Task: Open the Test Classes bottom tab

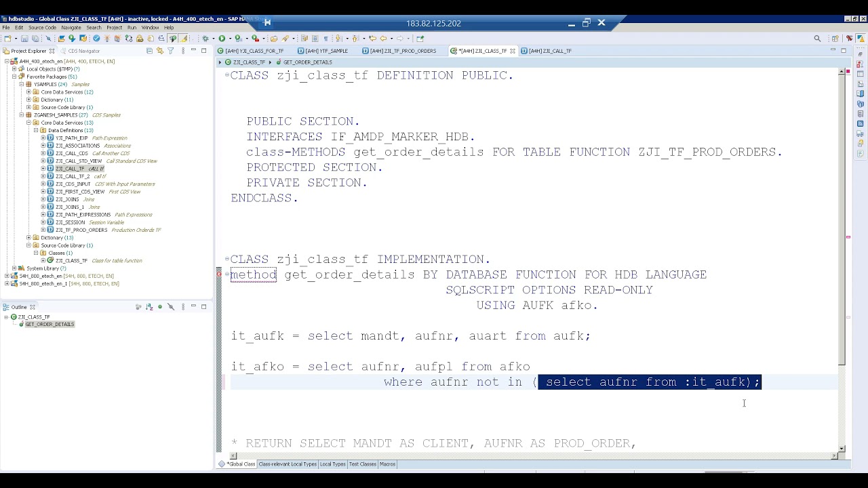Action: click(x=363, y=464)
